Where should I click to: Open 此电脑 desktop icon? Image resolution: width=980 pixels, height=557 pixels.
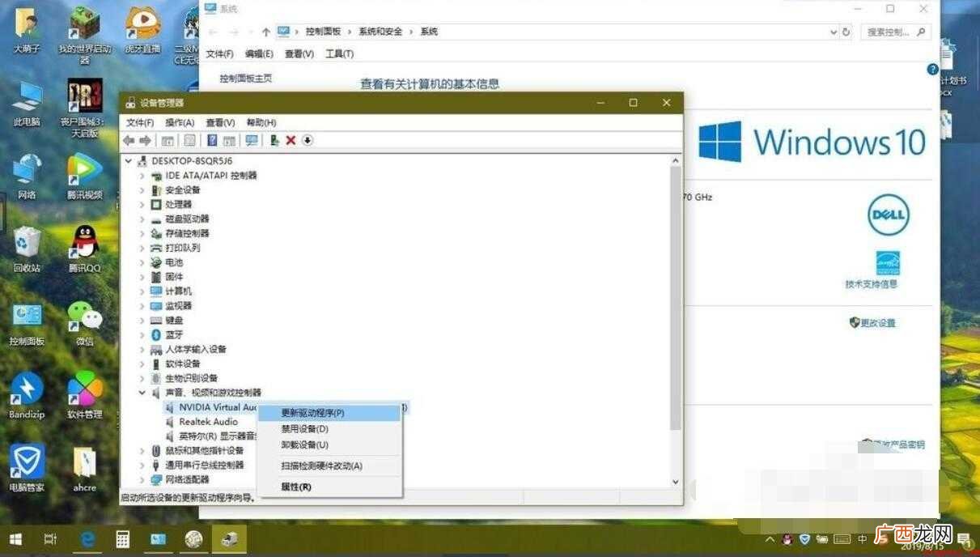point(27,104)
